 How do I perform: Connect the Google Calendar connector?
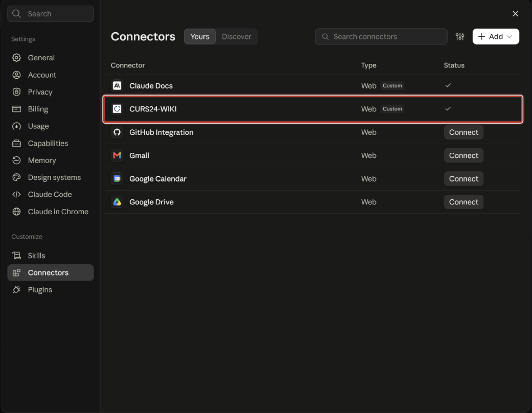(464, 179)
